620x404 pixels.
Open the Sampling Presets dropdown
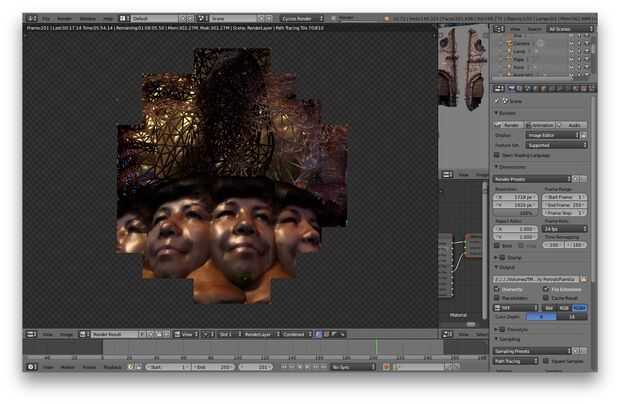(532, 351)
